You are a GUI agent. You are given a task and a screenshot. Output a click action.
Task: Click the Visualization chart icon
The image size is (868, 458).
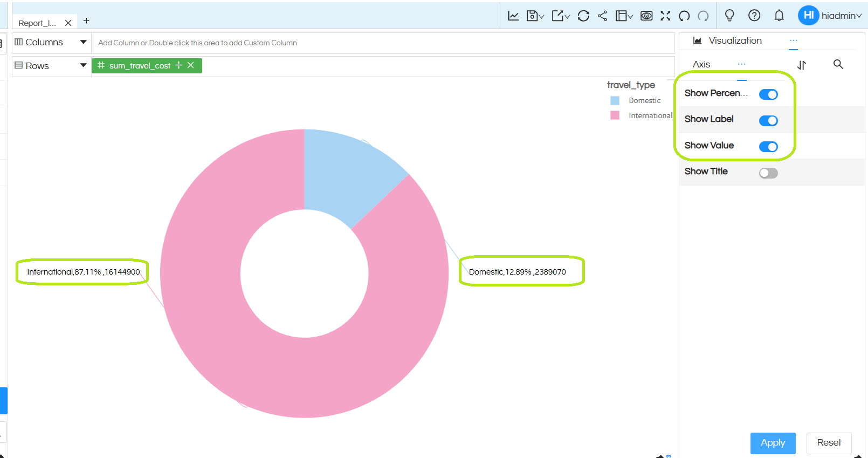697,40
